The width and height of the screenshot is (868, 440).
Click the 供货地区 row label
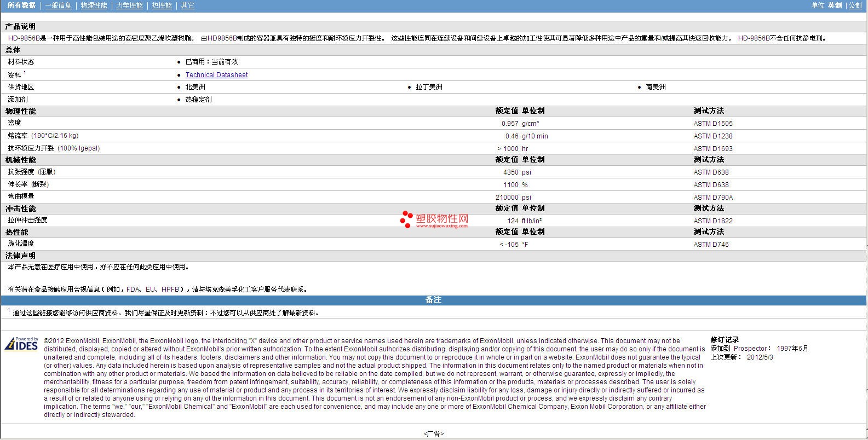[21, 87]
